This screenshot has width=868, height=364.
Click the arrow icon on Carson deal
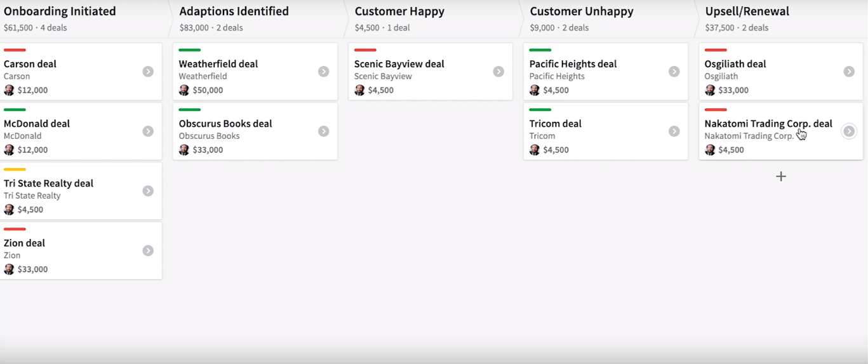pyautogui.click(x=148, y=72)
